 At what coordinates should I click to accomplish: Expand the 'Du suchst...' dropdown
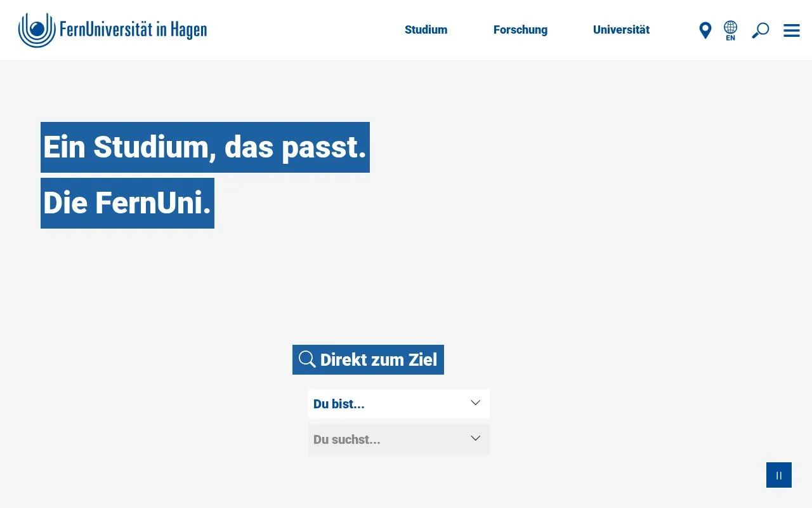[x=399, y=439]
